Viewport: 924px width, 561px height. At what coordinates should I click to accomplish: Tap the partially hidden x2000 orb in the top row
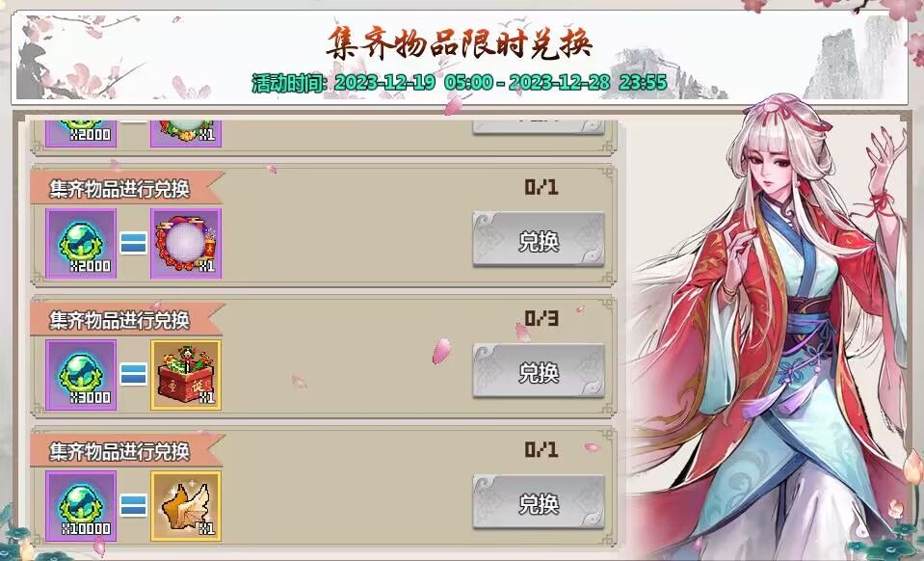tap(81, 133)
